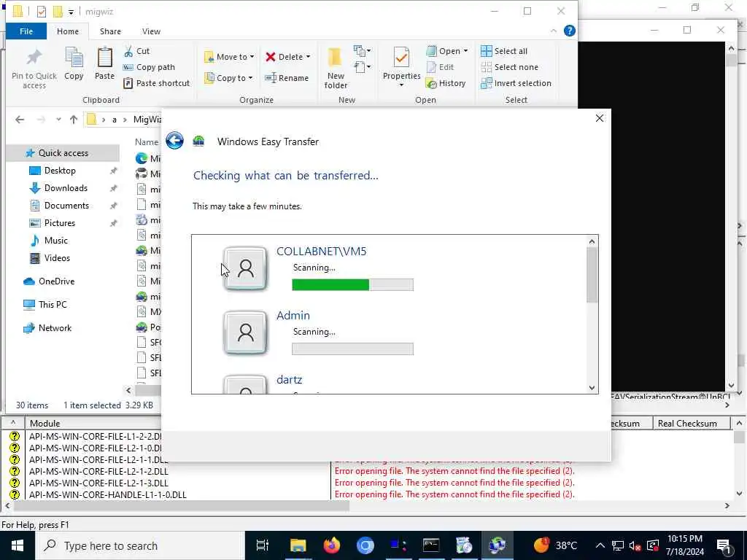Open Move to dropdown
Screen dimensions: 747x560
pos(229,57)
